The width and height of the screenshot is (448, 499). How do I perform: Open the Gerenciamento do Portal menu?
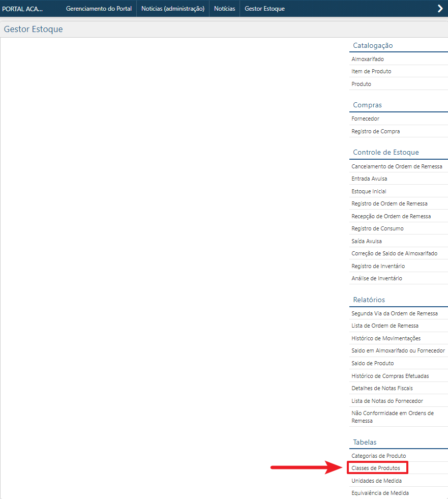[x=99, y=8]
